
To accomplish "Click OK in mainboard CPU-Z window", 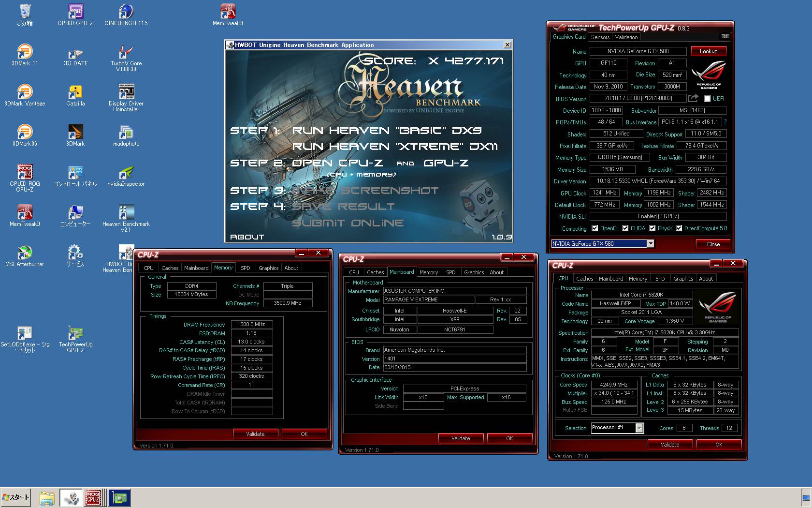I will click(x=509, y=438).
